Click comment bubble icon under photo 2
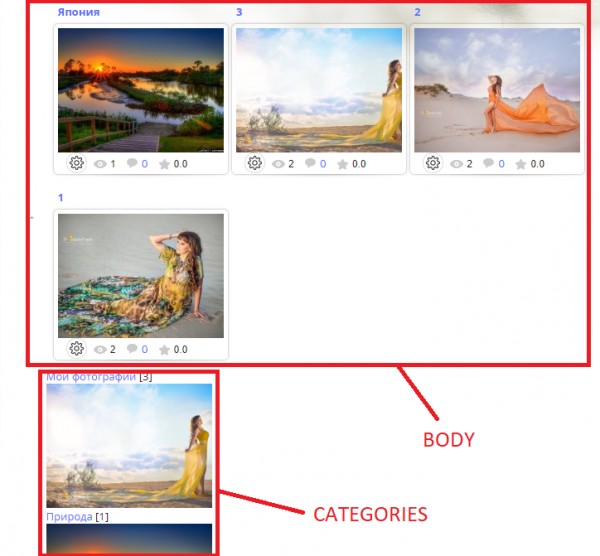Image resolution: width=600 pixels, height=556 pixels. 488,163
